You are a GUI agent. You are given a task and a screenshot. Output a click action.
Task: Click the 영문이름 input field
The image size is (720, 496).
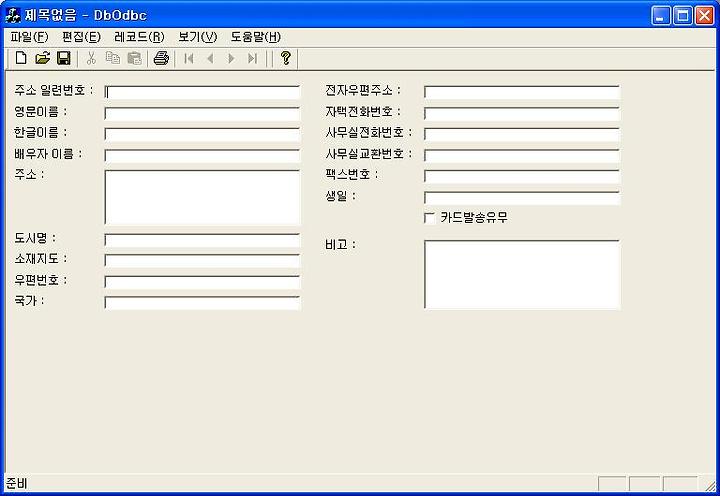point(202,113)
